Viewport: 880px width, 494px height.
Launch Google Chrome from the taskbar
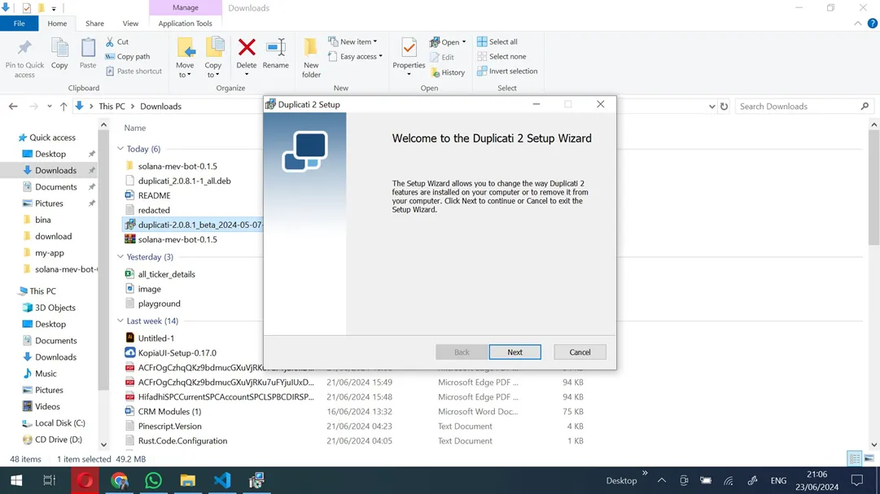click(119, 480)
